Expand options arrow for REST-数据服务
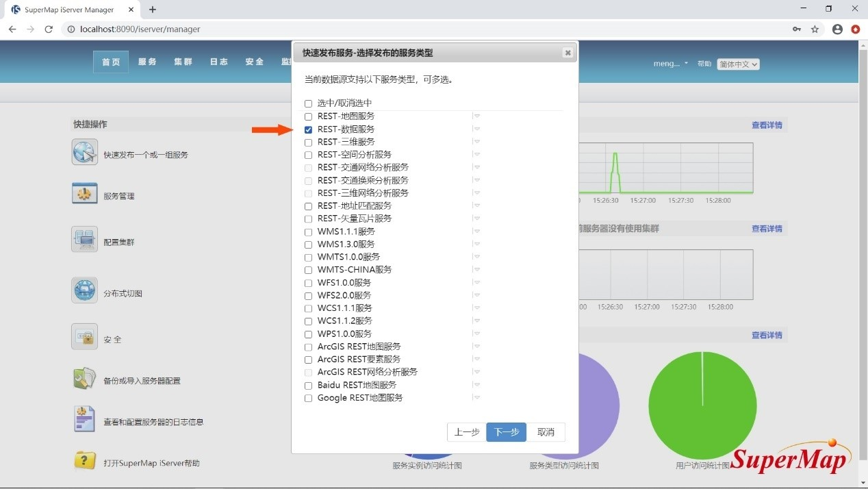868x489 pixels. point(476,129)
